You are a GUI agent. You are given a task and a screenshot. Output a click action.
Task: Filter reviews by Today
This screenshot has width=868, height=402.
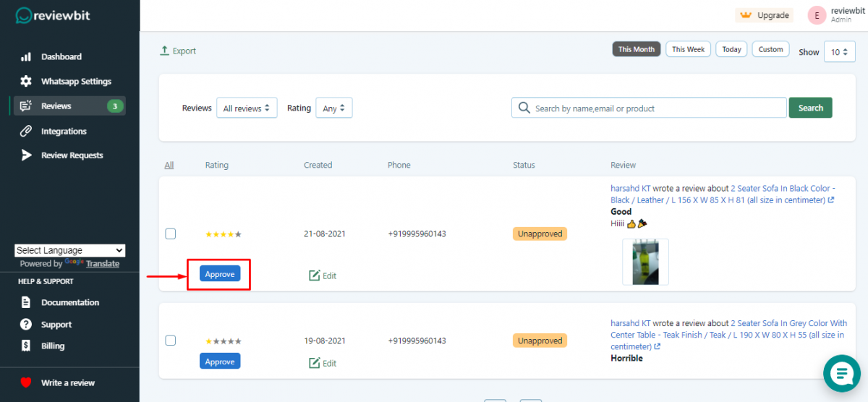731,49
